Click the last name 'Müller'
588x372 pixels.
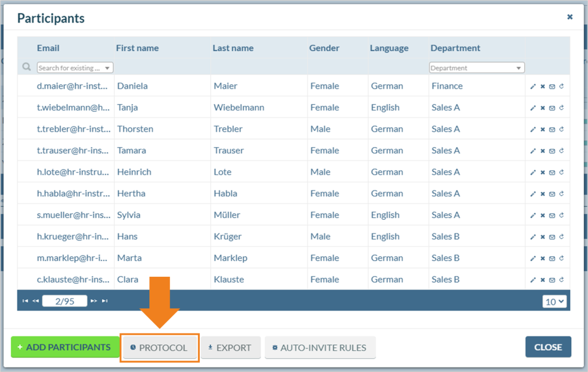click(227, 215)
